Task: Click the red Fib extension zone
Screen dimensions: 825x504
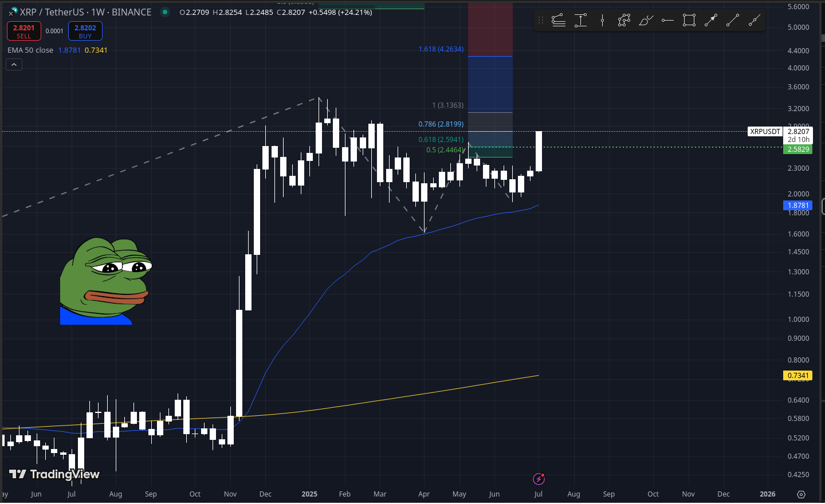Action: [x=490, y=29]
